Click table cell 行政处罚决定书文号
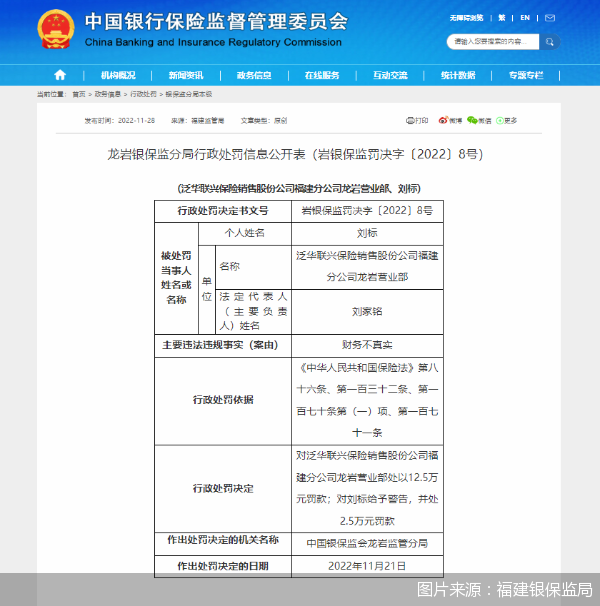The height and width of the screenshot is (606, 600). 223,211
